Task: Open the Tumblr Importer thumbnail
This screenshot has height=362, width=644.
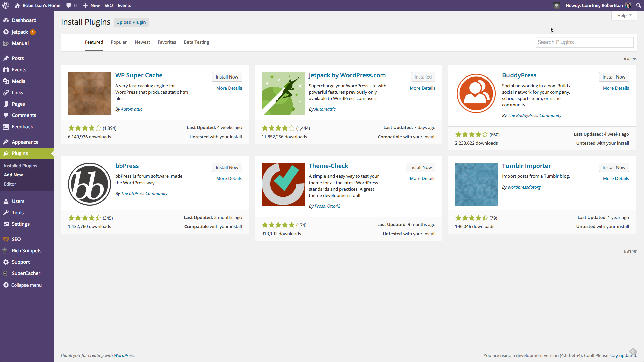Action: (476, 184)
